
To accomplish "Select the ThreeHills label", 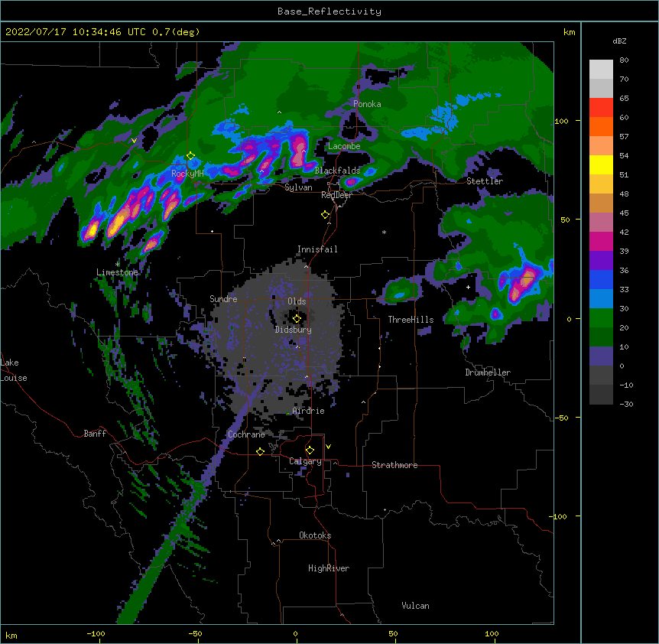I will point(411,320).
